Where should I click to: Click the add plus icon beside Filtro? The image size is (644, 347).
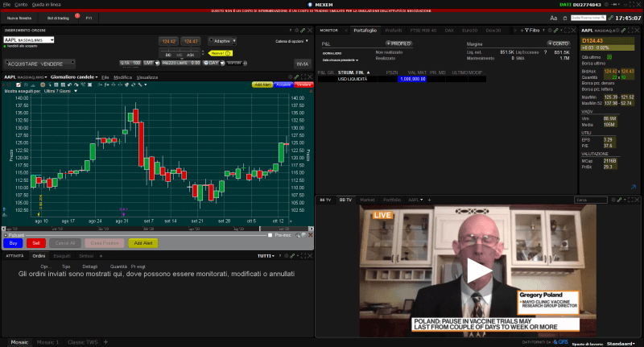point(522,31)
